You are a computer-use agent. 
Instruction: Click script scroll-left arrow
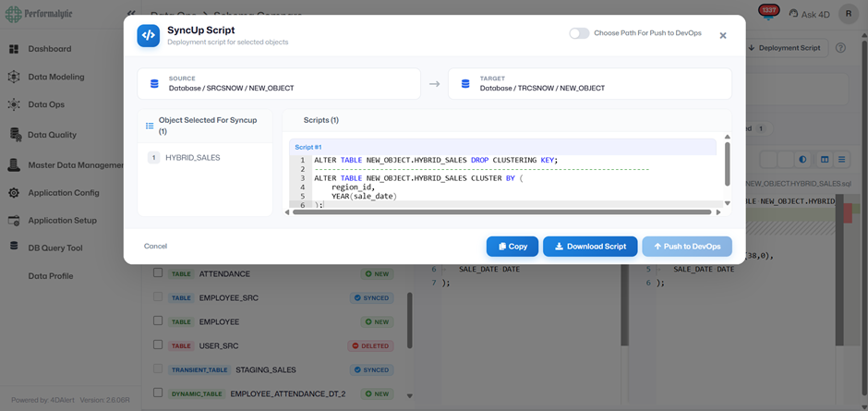(x=287, y=212)
